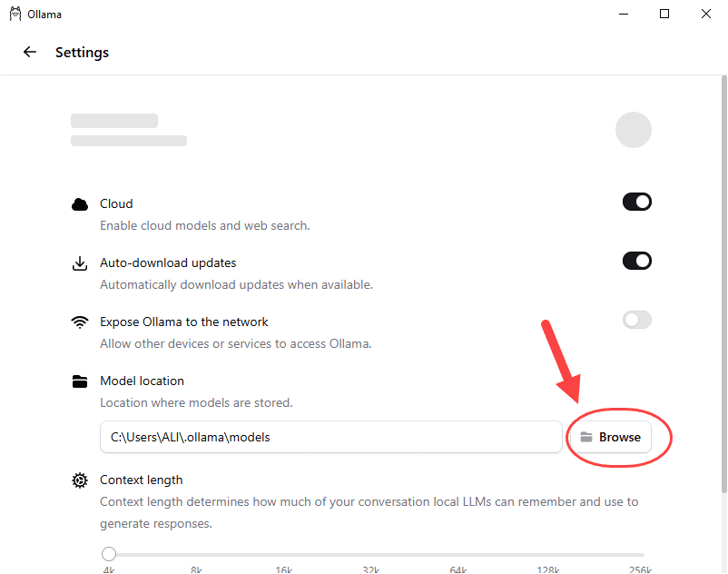Image resolution: width=728 pixels, height=574 pixels.
Task: Go back using the arrow icon
Action: coord(30,52)
